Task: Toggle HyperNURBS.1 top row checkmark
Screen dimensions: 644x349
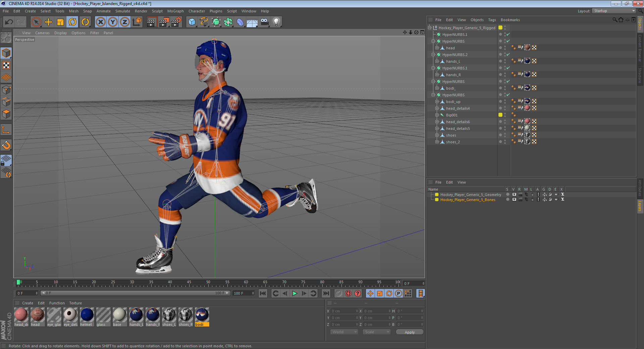Action: coord(508,34)
